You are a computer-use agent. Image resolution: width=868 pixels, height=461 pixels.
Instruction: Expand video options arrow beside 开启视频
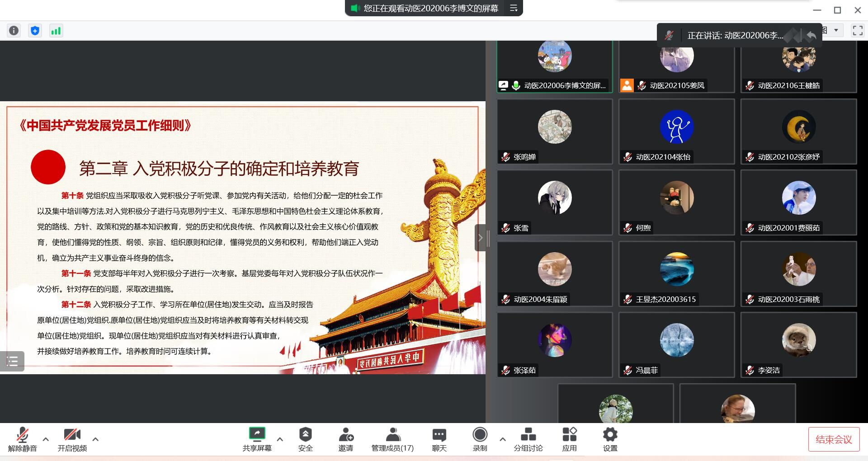click(95, 439)
